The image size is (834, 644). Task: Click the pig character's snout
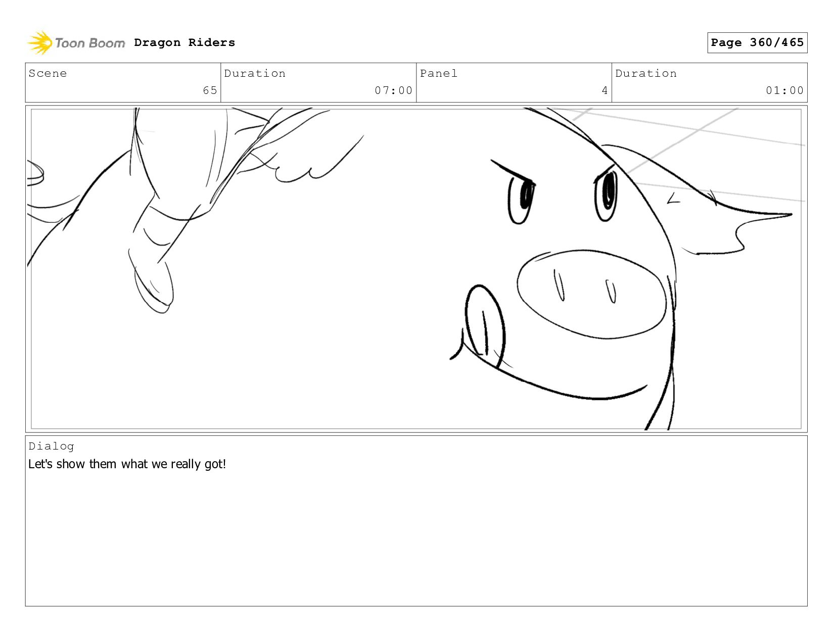(x=592, y=293)
